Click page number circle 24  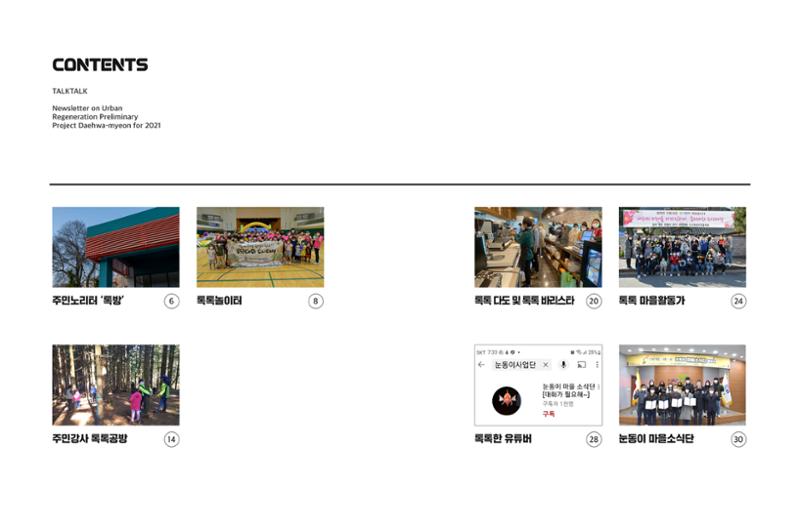click(738, 301)
